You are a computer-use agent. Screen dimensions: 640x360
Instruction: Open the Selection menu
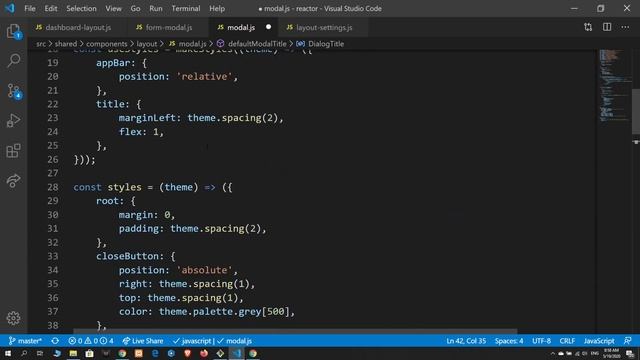coord(81,9)
